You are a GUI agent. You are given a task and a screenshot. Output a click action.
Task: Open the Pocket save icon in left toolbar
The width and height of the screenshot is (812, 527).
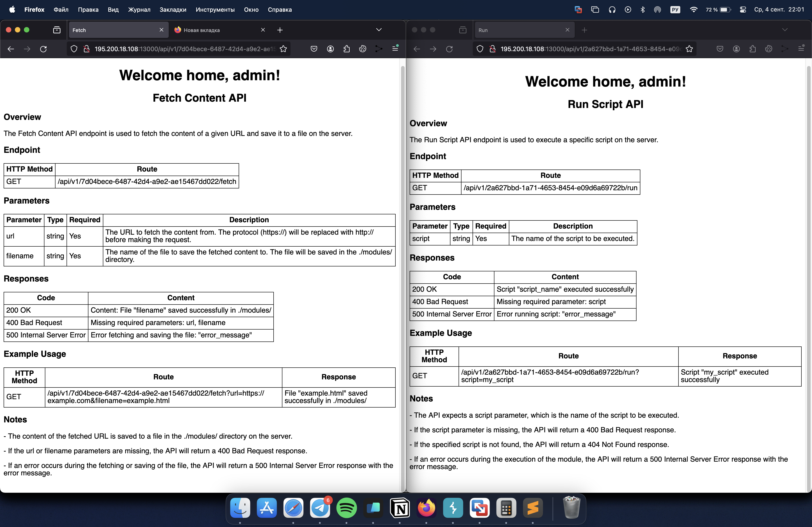[x=314, y=49]
